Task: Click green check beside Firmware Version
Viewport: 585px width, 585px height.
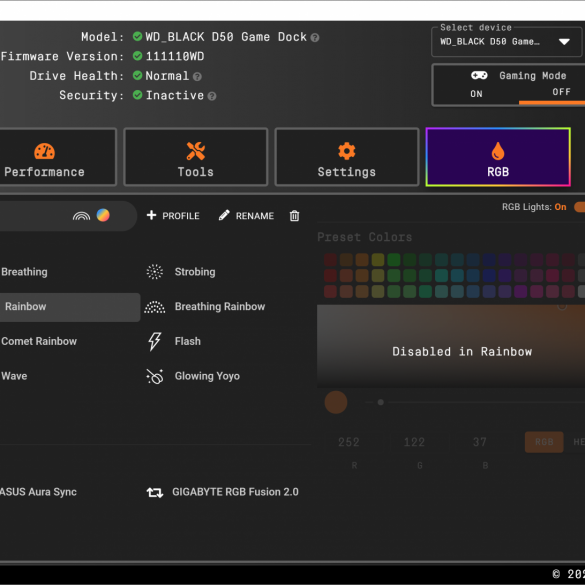Action: click(x=137, y=56)
